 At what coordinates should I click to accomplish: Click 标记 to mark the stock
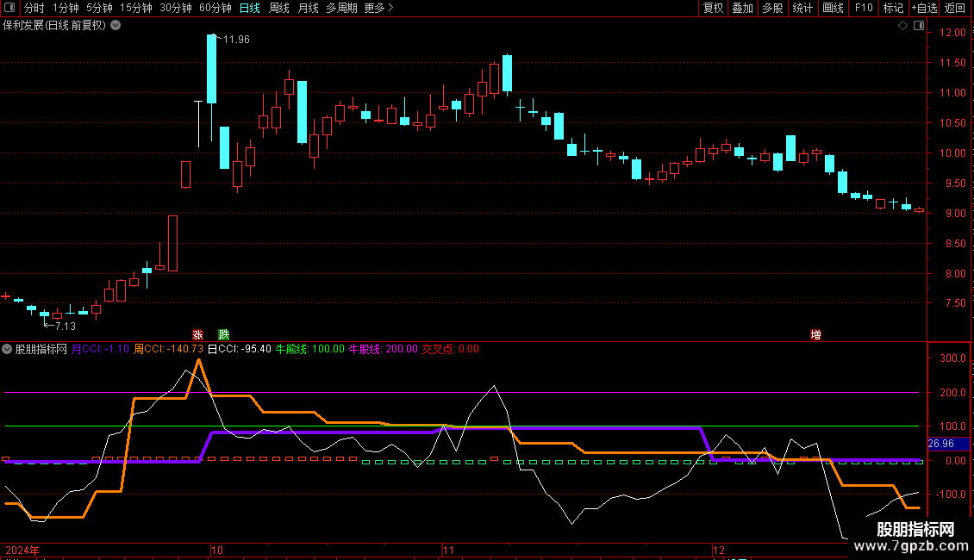pyautogui.click(x=893, y=9)
